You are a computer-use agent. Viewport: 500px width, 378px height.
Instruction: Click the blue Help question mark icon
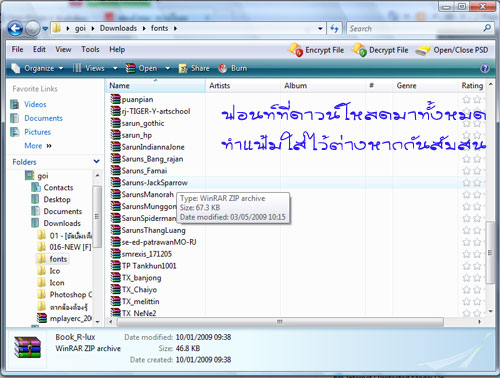click(x=485, y=68)
